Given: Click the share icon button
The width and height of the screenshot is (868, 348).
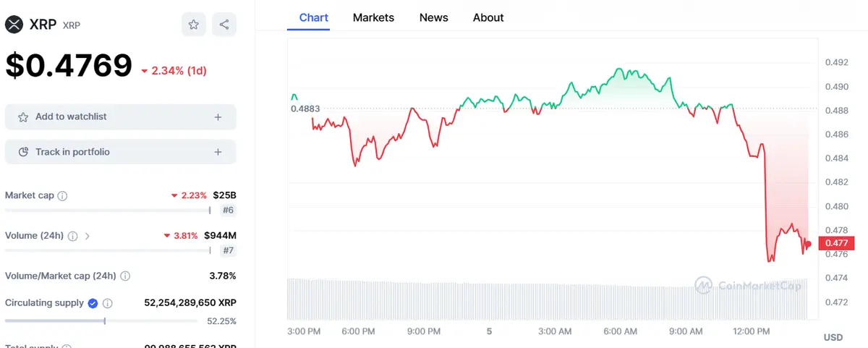Looking at the screenshot, I should point(224,25).
